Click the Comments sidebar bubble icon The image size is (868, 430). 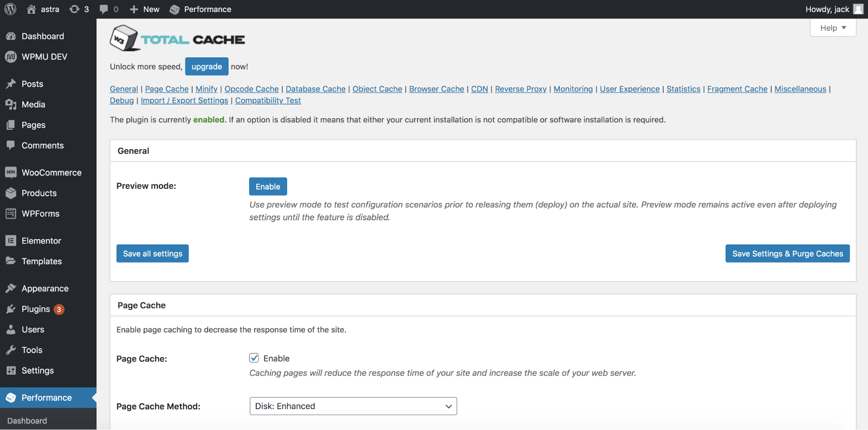(x=11, y=145)
